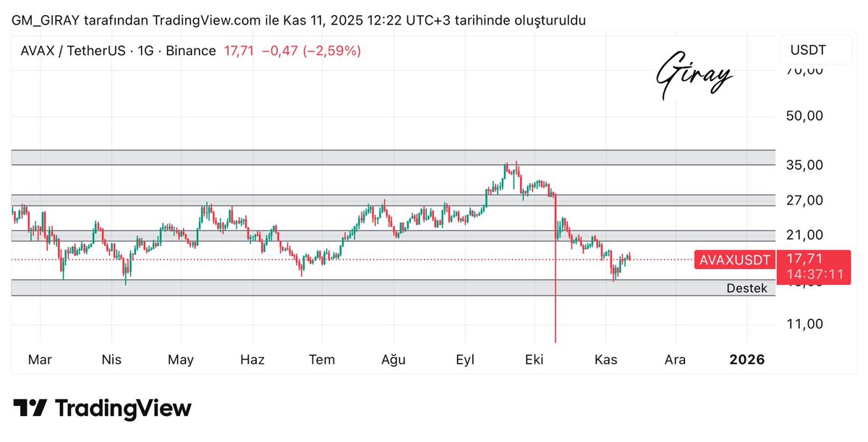Viewport: 868px width, 442px height.
Task: Click the AVAXUSDT price label tag
Action: click(x=735, y=259)
